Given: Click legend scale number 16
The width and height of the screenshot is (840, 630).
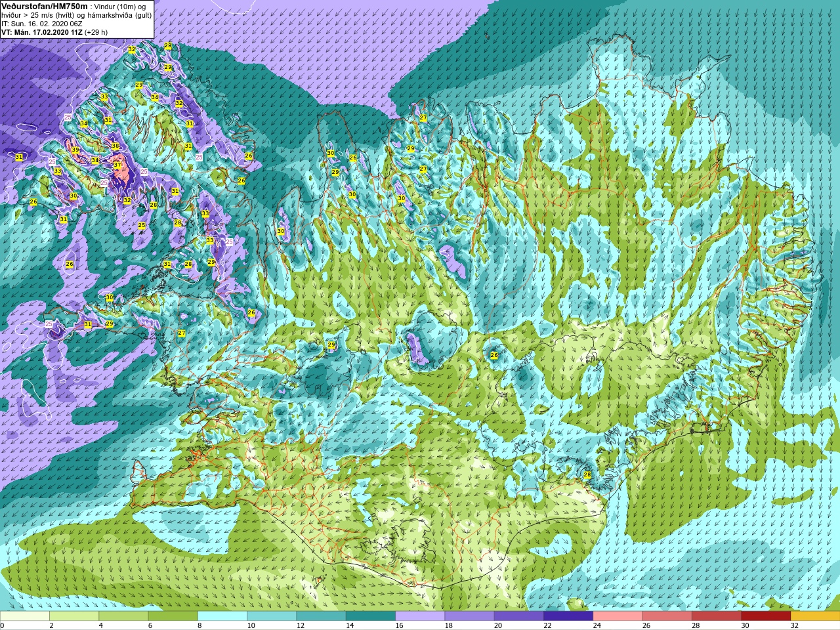Looking at the screenshot, I should (x=399, y=625).
